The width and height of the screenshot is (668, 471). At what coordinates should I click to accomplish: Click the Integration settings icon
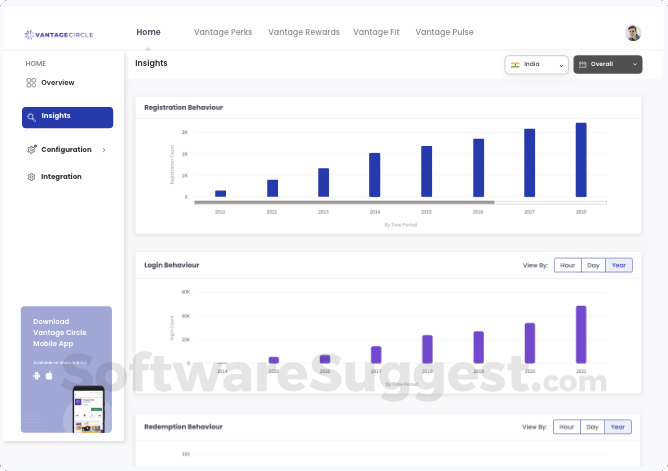[x=31, y=177]
